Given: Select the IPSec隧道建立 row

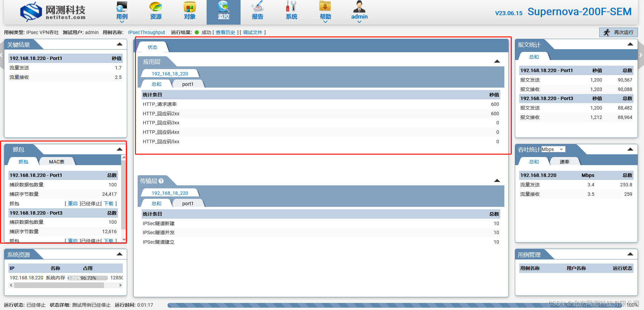Looking at the screenshot, I should [321, 242].
